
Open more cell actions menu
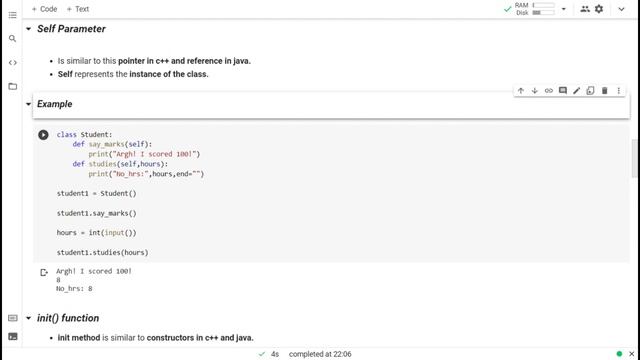[619, 91]
